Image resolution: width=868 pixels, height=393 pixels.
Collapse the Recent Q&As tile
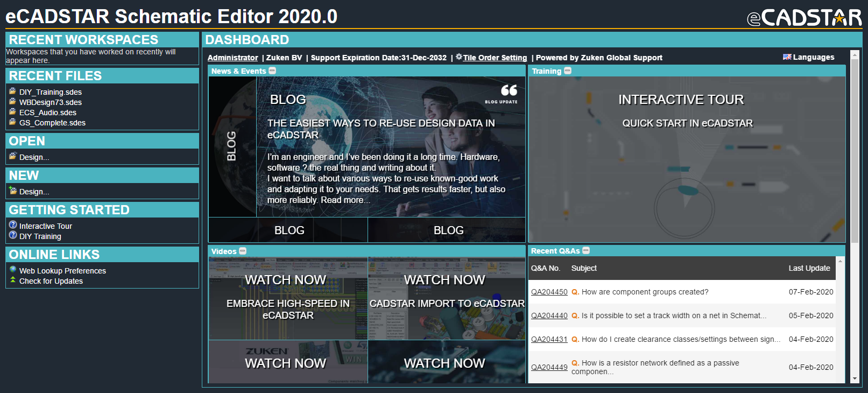[586, 250]
